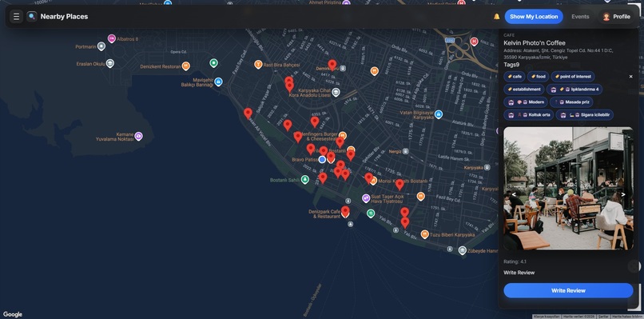Click the Vatan Bilgisayar shop icon
The height and width of the screenshot is (319, 644).
point(439,114)
